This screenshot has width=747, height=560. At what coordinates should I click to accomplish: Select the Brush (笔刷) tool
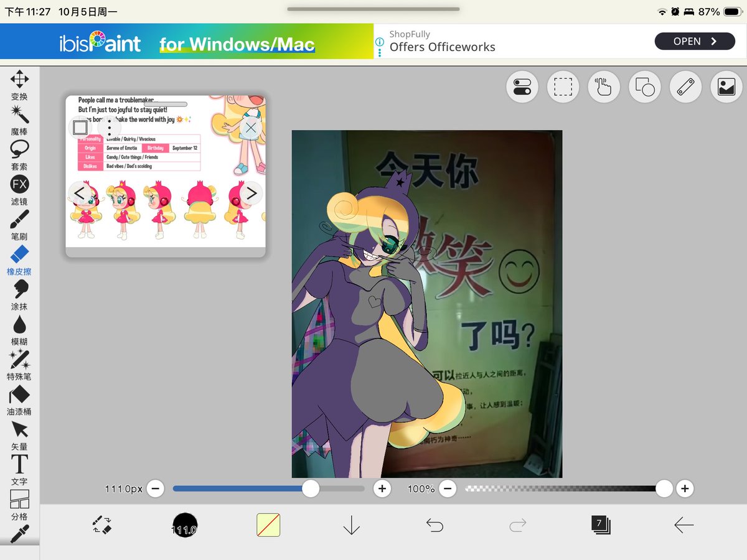[19, 225]
